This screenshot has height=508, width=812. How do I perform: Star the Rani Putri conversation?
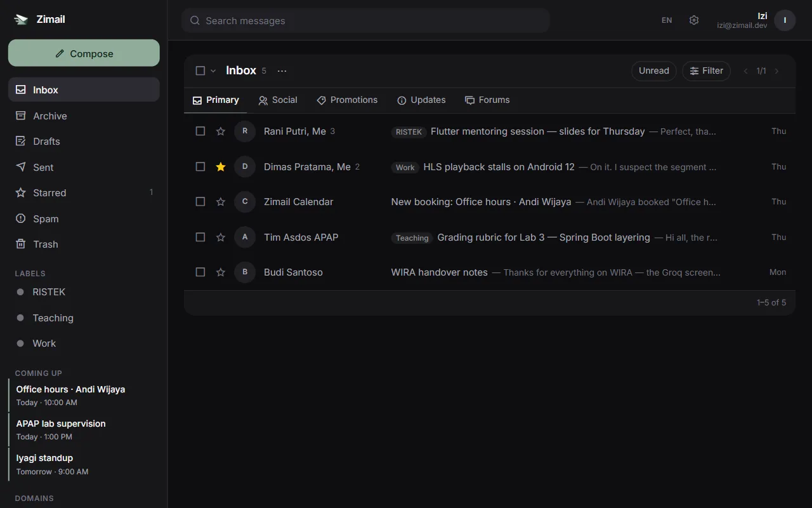pyautogui.click(x=221, y=131)
